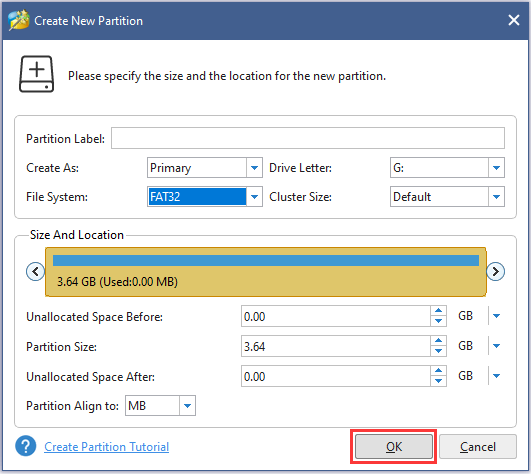Click the yellow partition size bar
The width and height of the screenshot is (531, 474).
(x=266, y=272)
